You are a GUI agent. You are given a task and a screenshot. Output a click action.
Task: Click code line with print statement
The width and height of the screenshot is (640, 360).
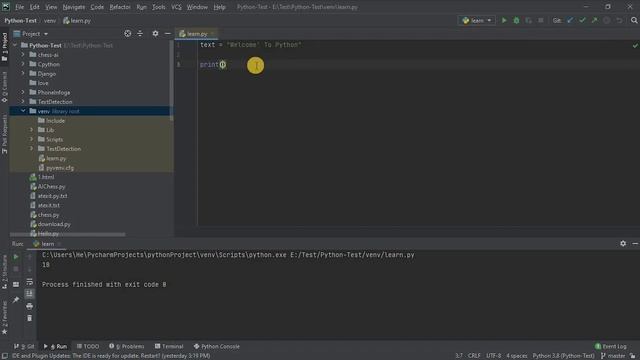point(213,64)
